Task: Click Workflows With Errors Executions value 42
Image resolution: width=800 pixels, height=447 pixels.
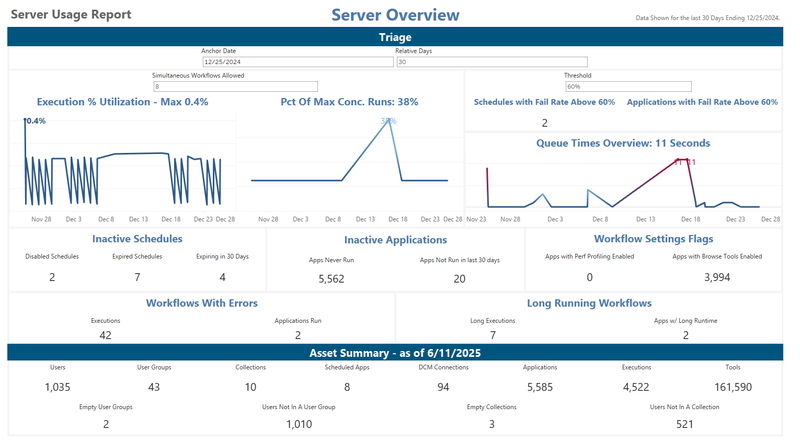Action: pos(106,335)
